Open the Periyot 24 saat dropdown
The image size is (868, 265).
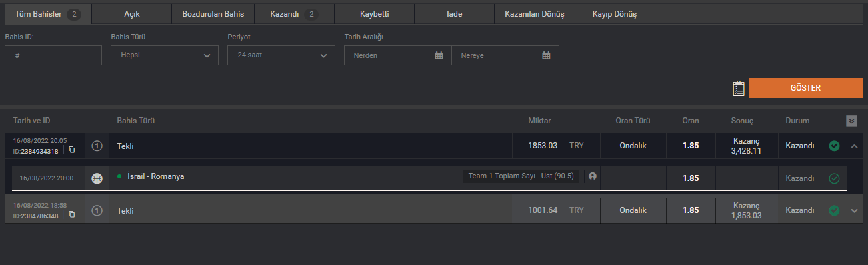[281, 55]
